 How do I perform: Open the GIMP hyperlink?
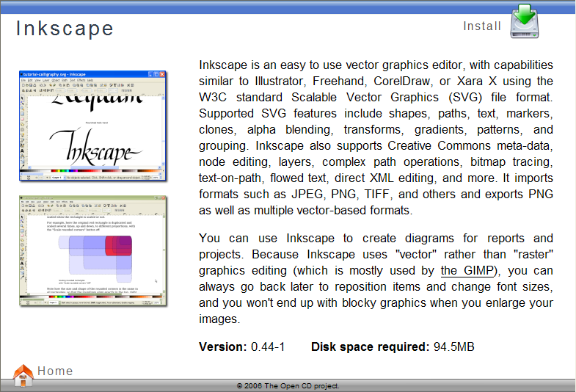(468, 270)
